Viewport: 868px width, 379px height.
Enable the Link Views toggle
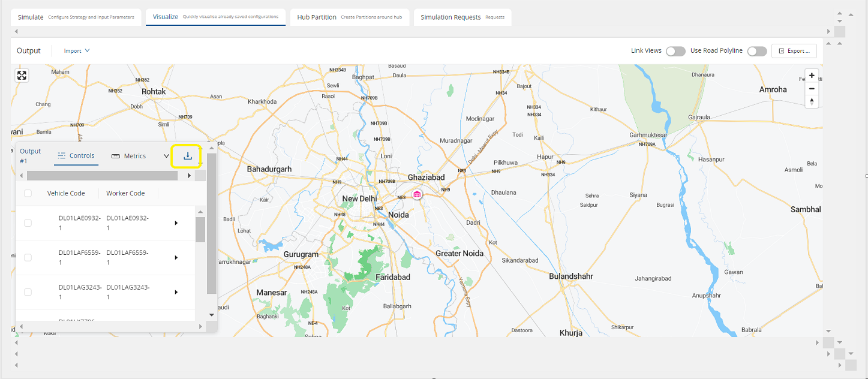pos(675,51)
